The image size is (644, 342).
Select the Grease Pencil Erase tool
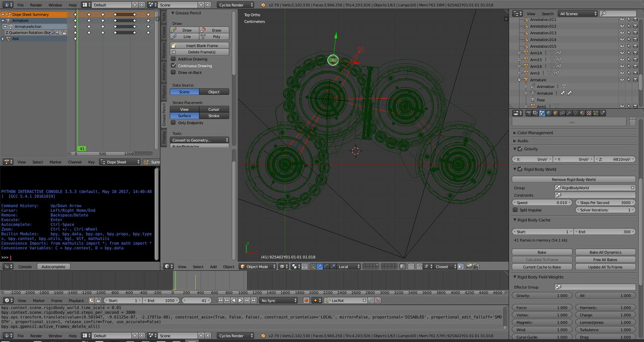click(x=214, y=30)
